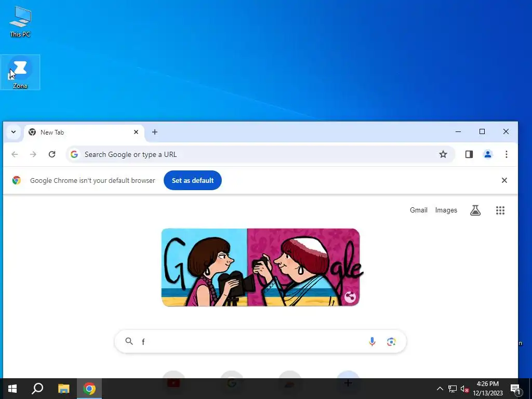This screenshot has height=399, width=532.
Task: Maximize the Chrome window
Action: click(x=482, y=131)
